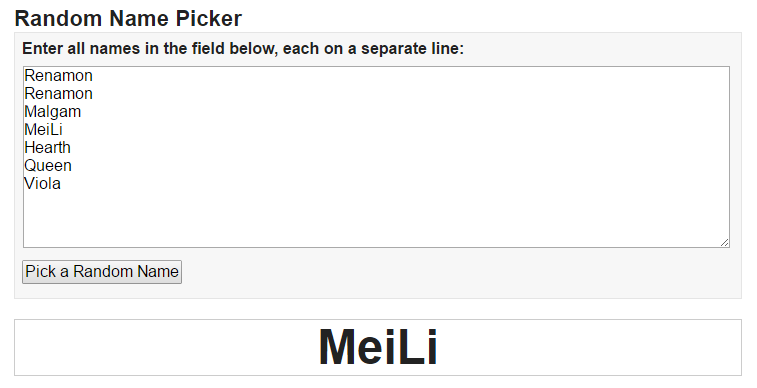757x388 pixels.
Task: Click the Random Name Picker heading
Action: point(128,18)
